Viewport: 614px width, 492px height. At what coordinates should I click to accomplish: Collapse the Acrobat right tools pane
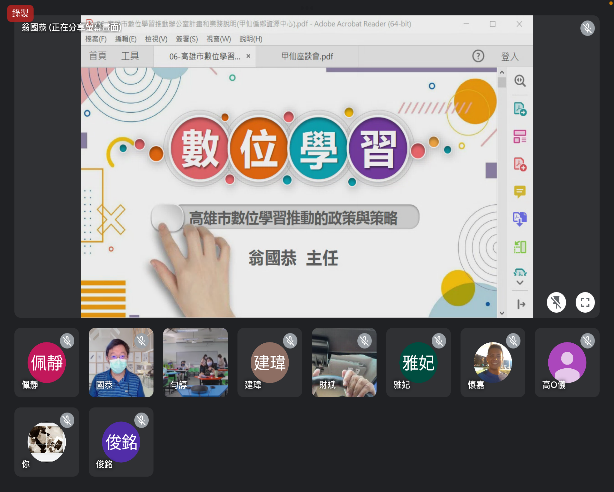[521, 304]
